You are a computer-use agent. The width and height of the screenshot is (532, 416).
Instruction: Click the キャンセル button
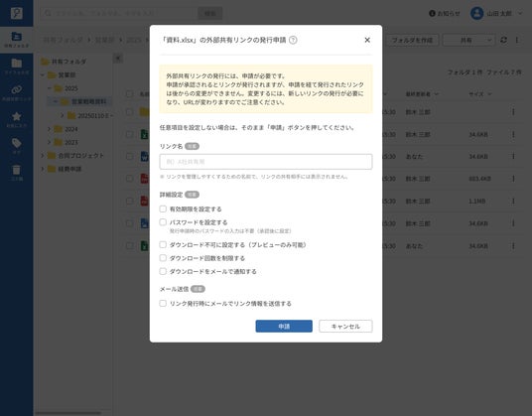pyautogui.click(x=345, y=326)
